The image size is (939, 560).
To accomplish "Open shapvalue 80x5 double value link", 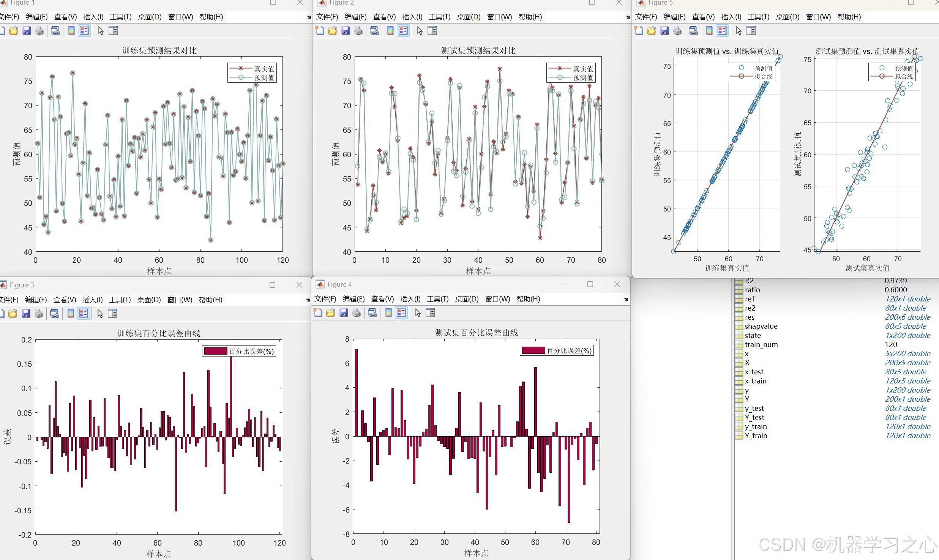I will 906,326.
